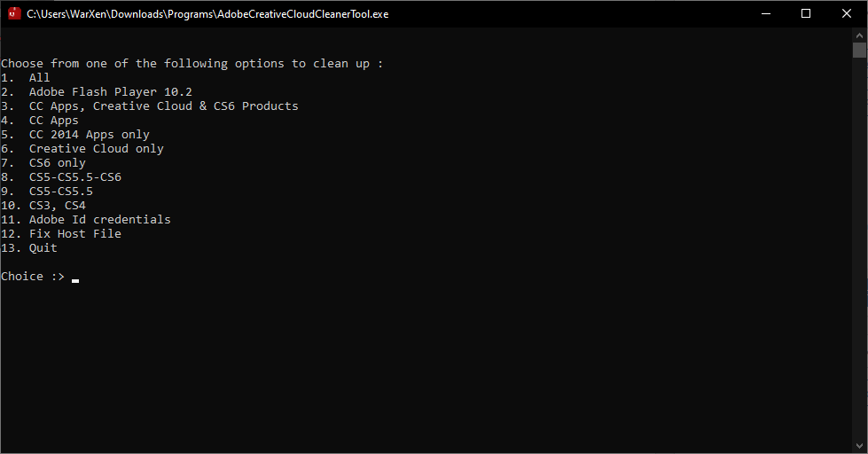This screenshot has height=454, width=868.
Task: Maximize the console window
Action: pos(806,13)
